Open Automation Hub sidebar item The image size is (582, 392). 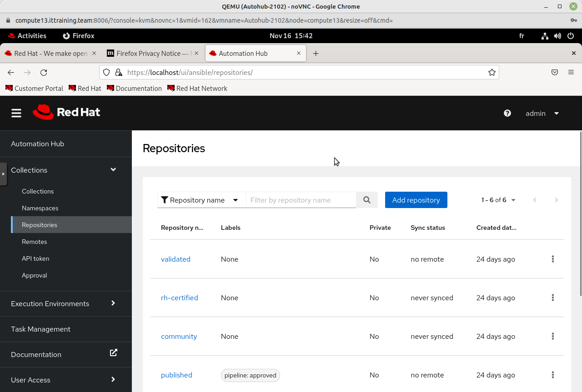point(66,144)
